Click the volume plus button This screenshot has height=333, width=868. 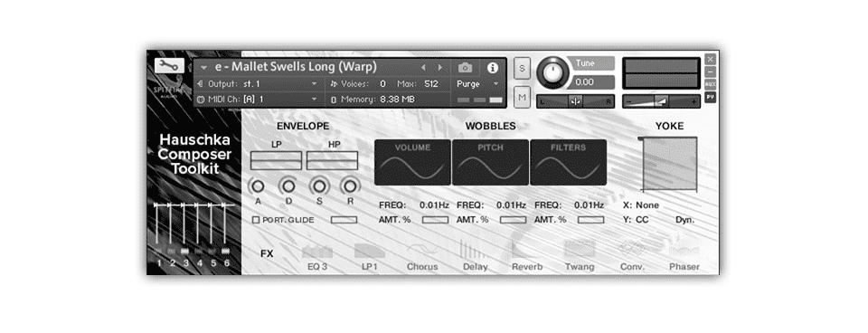click(x=694, y=102)
